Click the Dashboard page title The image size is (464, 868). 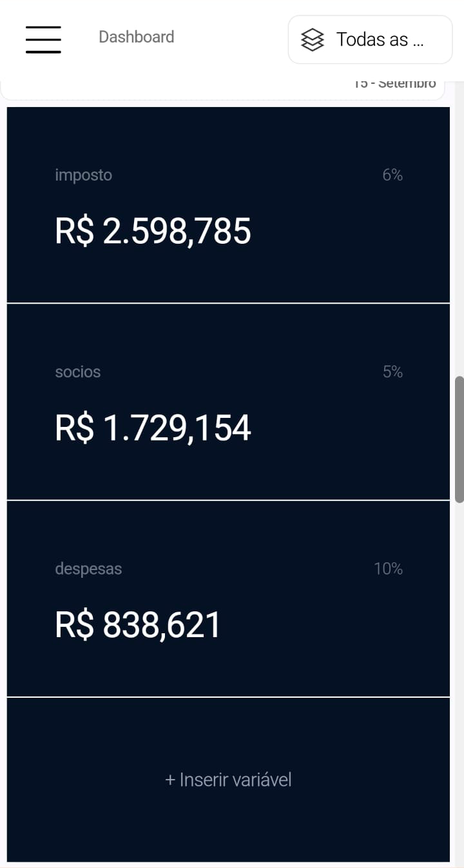pyautogui.click(x=136, y=37)
